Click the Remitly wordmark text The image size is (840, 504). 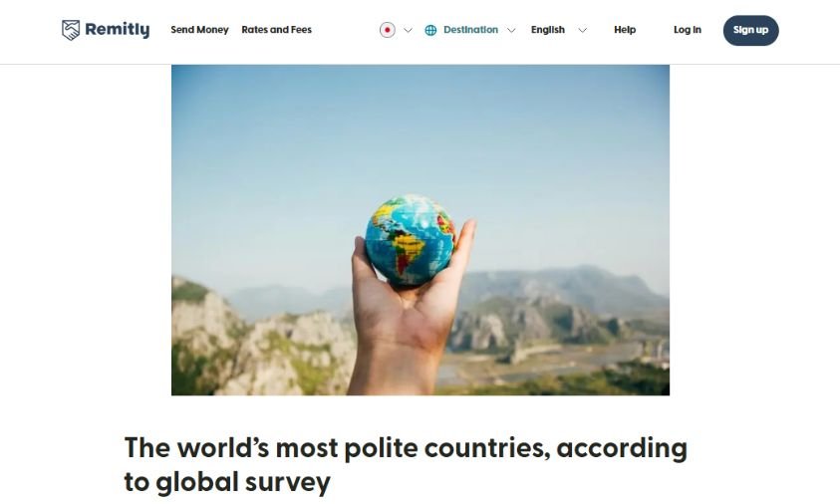(118, 30)
